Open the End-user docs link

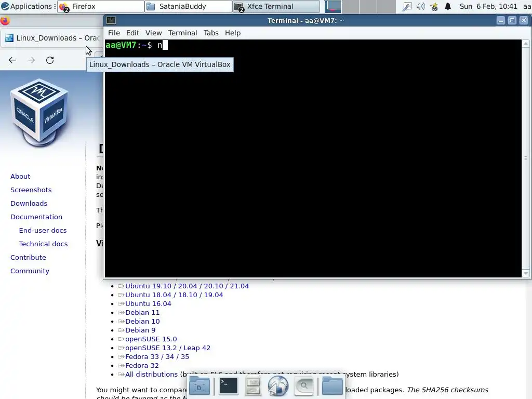(43, 230)
